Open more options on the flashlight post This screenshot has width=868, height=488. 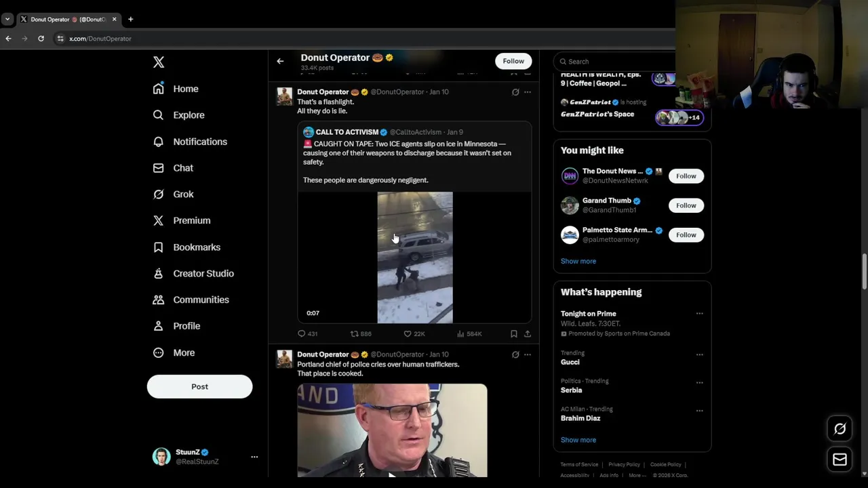tap(528, 92)
